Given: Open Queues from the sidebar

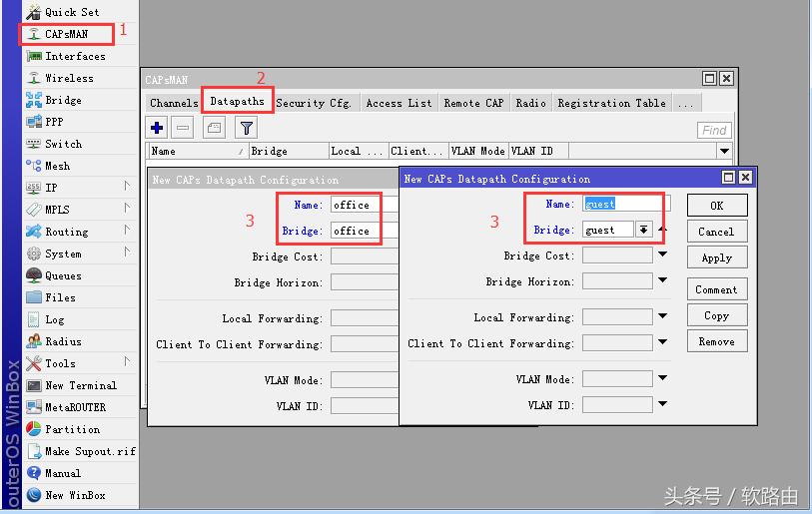Looking at the screenshot, I should coord(81,275).
